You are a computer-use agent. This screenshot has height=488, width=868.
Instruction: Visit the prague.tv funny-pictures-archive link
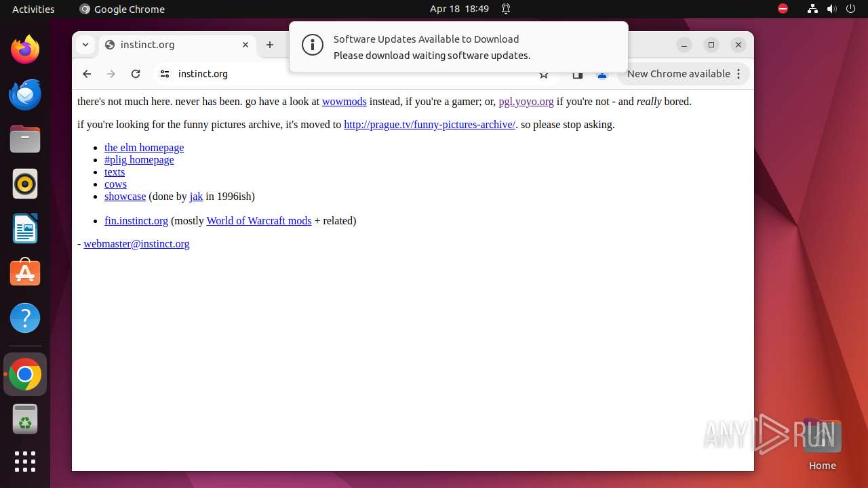point(430,125)
